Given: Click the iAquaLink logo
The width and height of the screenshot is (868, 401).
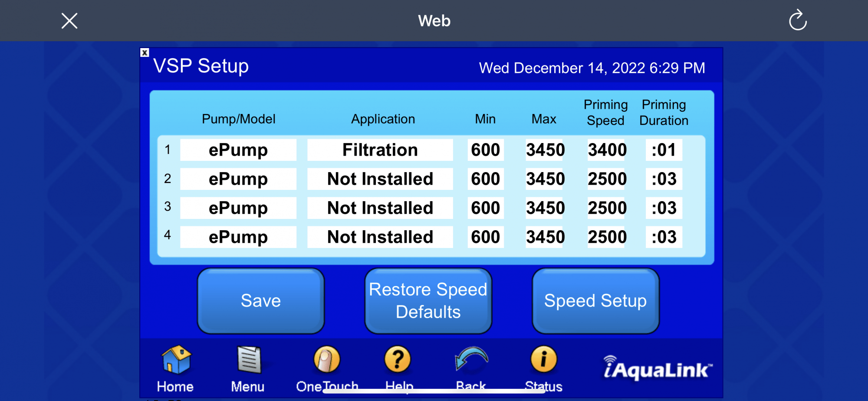Looking at the screenshot, I should 658,368.
